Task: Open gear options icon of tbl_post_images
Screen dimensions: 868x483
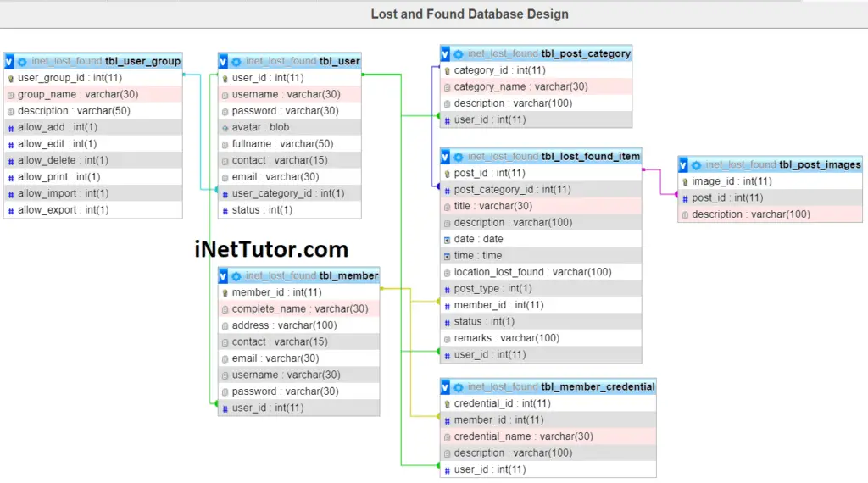Action: point(697,165)
